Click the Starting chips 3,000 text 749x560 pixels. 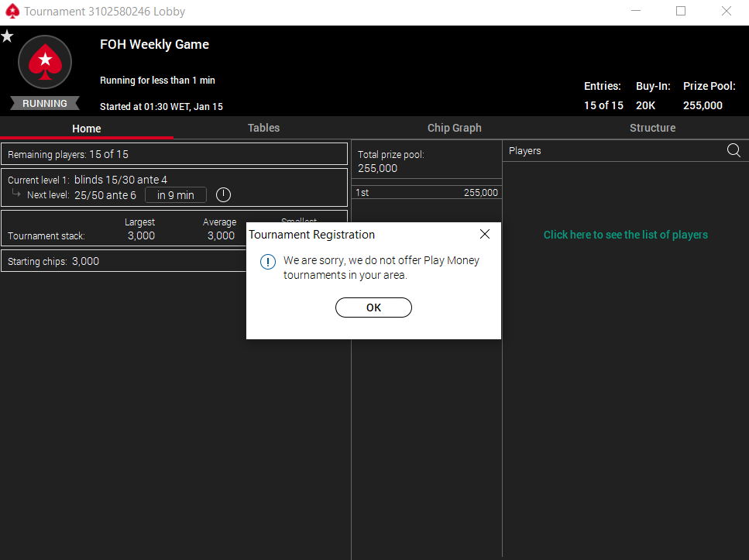[x=53, y=261]
